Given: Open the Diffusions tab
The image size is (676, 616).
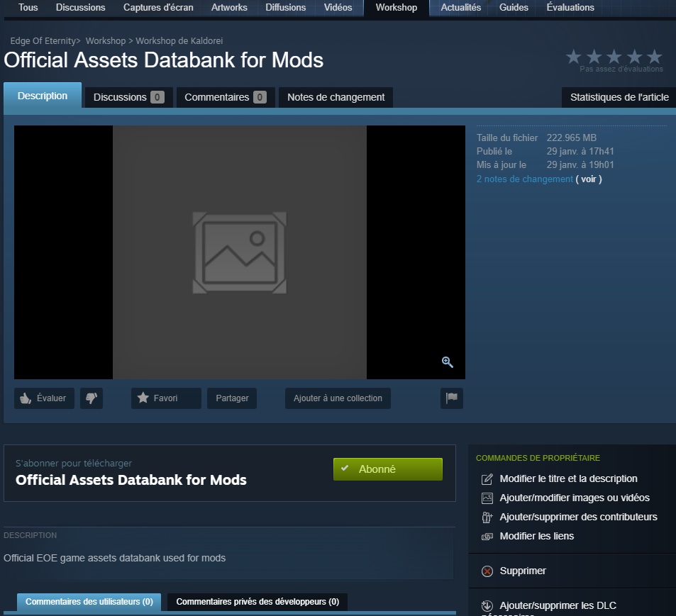Looking at the screenshot, I should click(285, 7).
